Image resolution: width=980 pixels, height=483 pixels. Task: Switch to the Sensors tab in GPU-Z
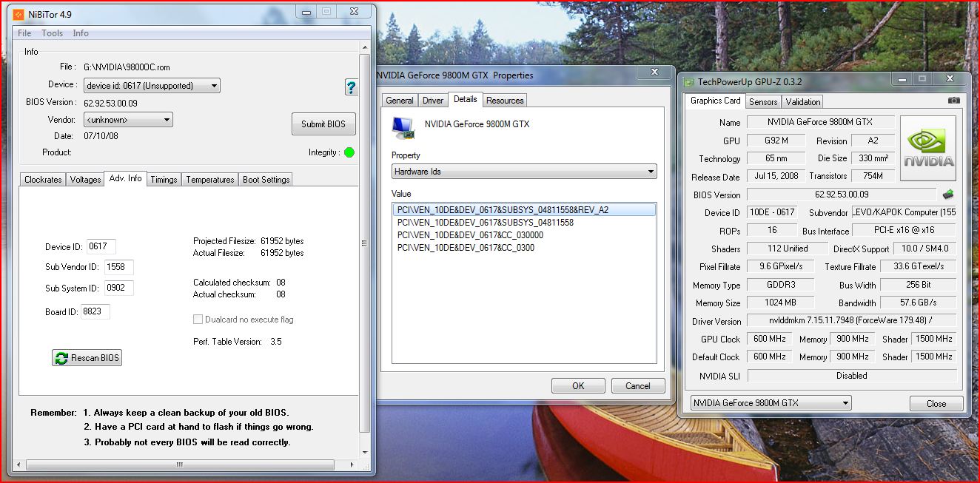pos(763,102)
